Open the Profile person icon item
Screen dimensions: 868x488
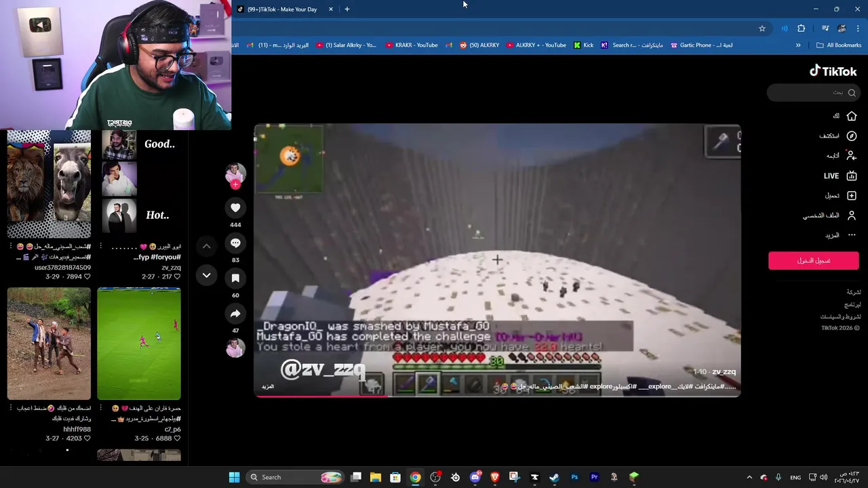click(x=852, y=216)
